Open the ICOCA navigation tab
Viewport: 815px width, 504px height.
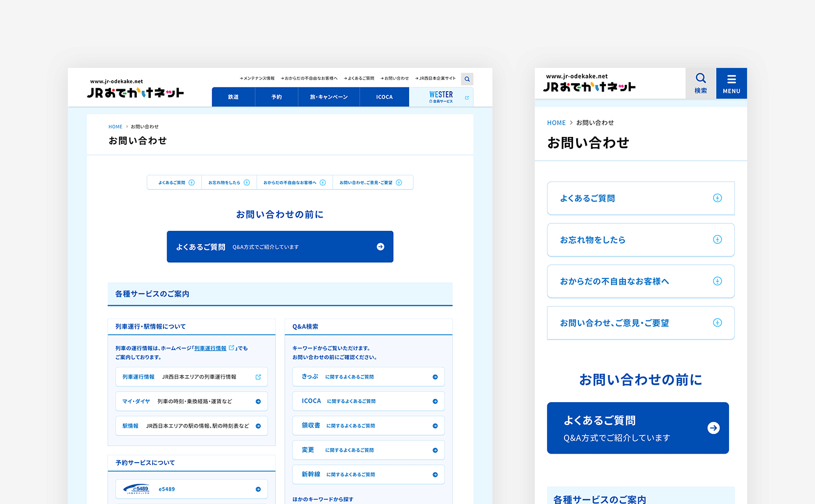[x=384, y=97]
